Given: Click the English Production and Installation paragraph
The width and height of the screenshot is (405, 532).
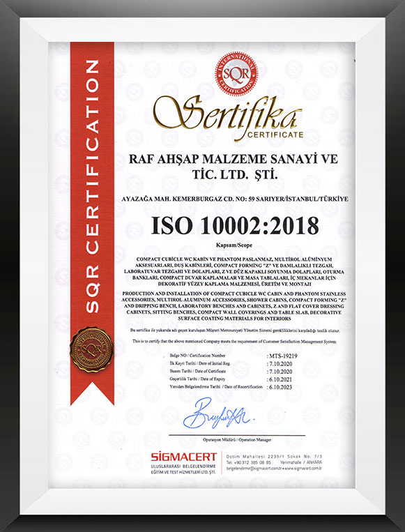Looking at the screenshot, I should 234,306.
